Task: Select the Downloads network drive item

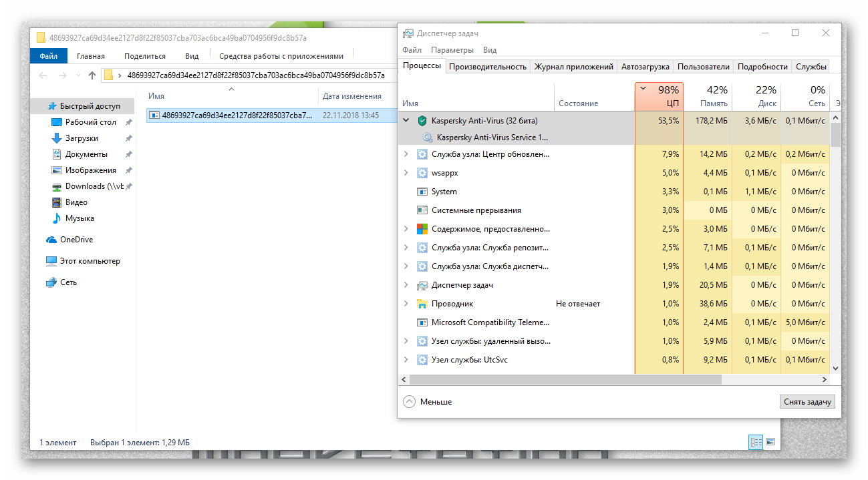Action: coord(88,186)
